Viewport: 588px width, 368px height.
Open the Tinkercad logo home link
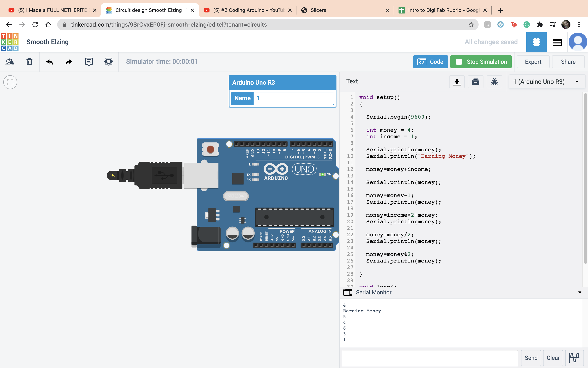(10, 42)
